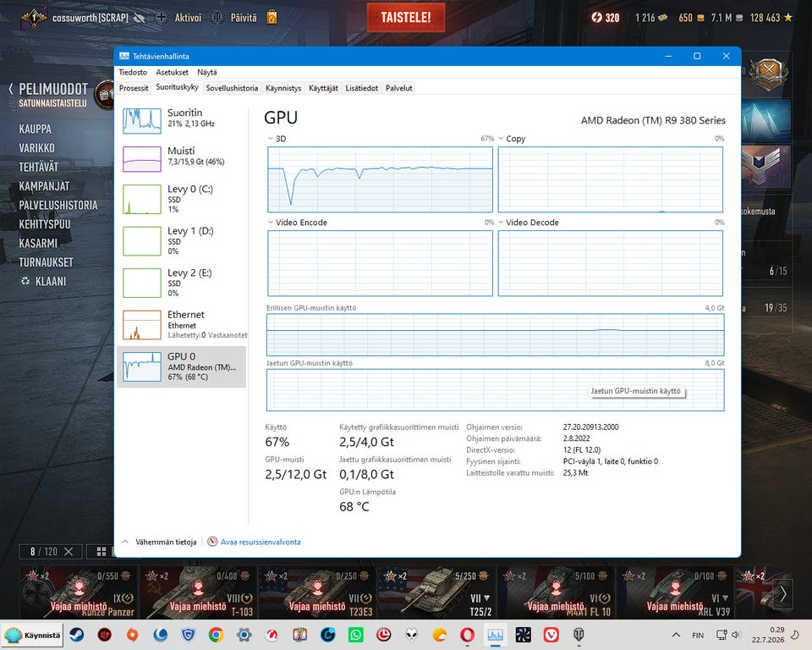Open Vivaldi browser from the taskbar
Image resolution: width=812 pixels, height=650 pixels.
tap(551, 635)
